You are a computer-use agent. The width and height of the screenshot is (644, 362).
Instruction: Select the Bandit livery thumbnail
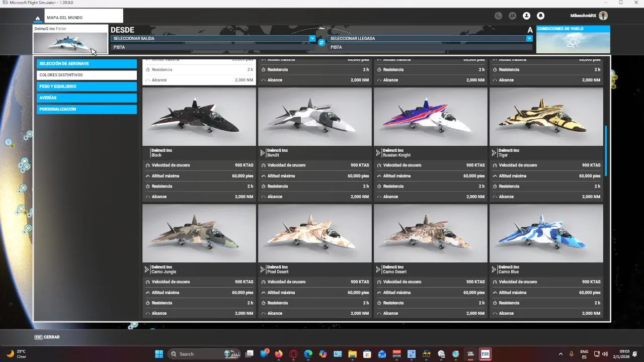click(315, 117)
